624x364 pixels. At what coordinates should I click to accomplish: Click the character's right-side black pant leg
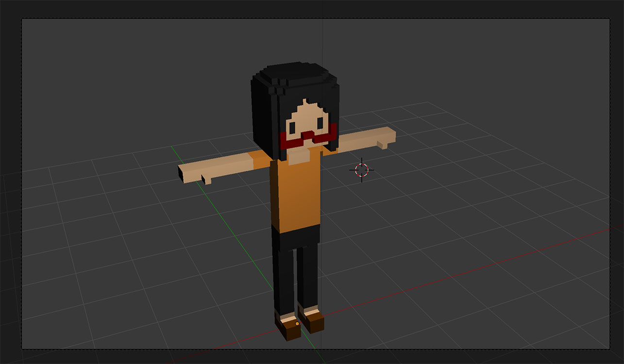tap(307, 274)
